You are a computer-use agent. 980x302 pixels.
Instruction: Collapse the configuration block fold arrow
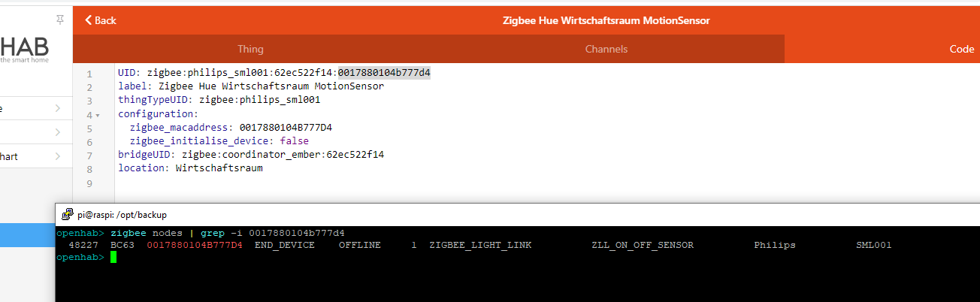(98, 115)
